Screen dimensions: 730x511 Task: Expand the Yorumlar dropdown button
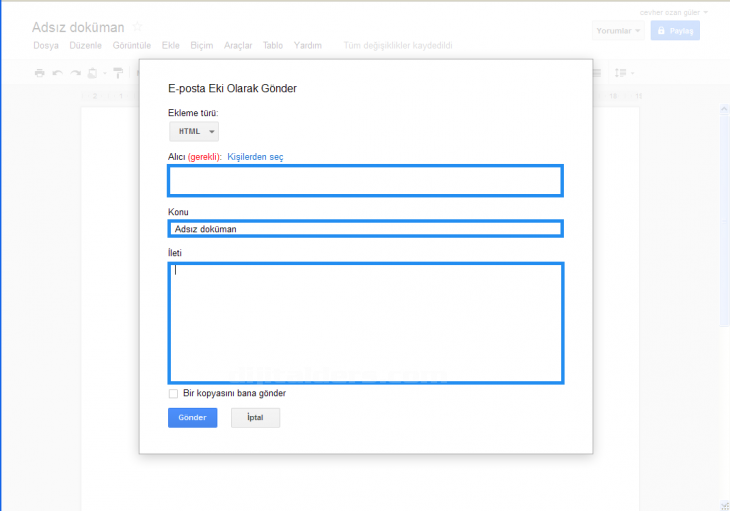click(618, 31)
